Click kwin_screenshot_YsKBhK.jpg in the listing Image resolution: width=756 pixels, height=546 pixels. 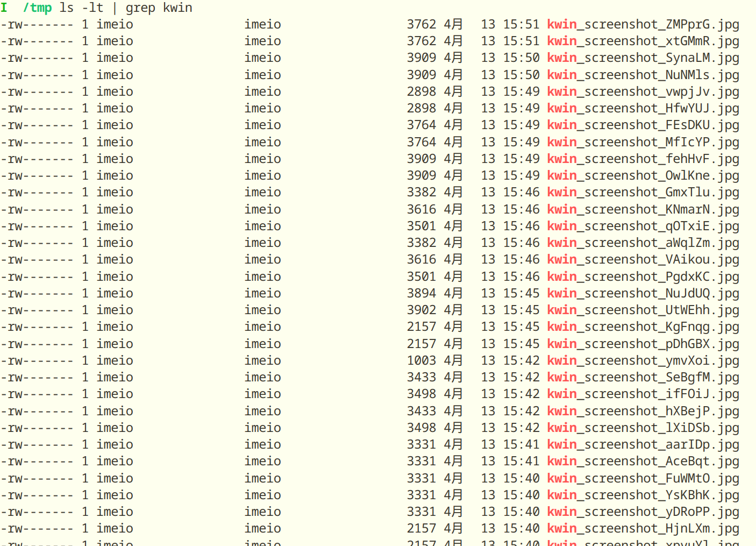[x=643, y=495]
